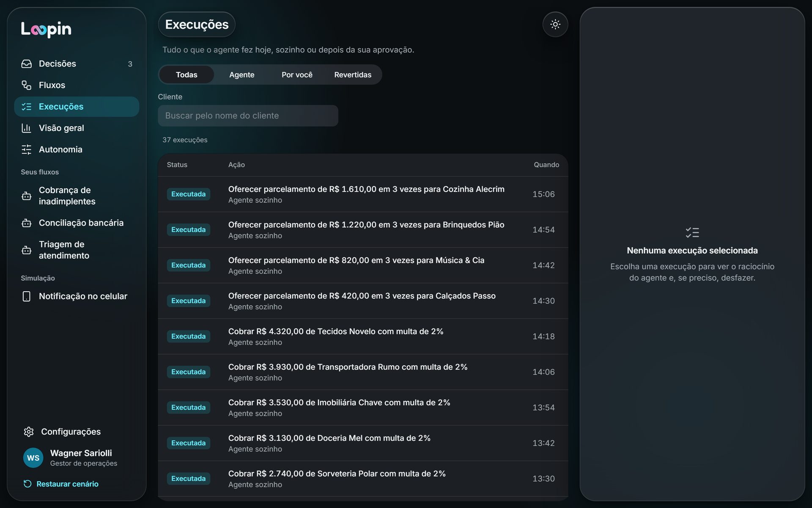Open the Doceria Mel cobrança row
This screenshot has height=508, width=812.
pos(363,443)
